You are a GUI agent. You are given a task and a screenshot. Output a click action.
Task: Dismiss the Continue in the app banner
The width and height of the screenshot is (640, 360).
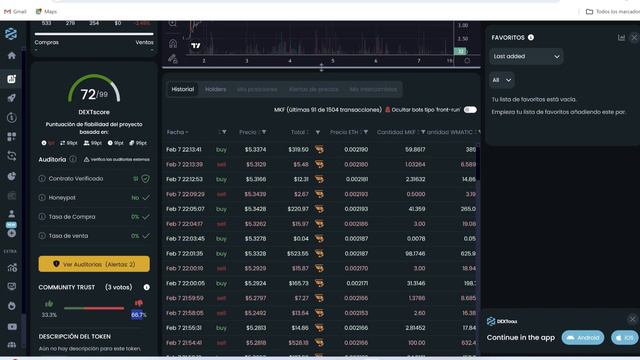632,319
